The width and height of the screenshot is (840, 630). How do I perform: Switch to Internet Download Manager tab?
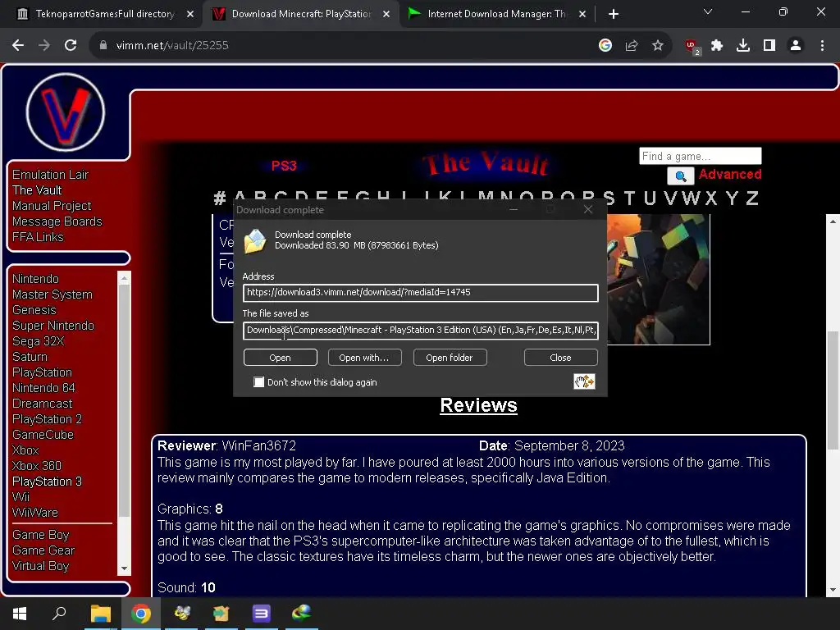pos(495,14)
